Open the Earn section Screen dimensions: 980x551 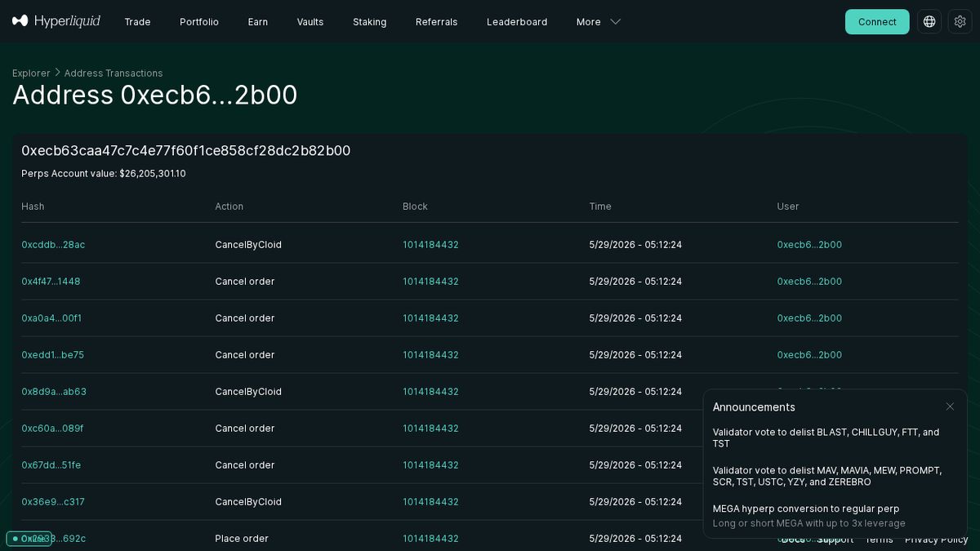258,22
